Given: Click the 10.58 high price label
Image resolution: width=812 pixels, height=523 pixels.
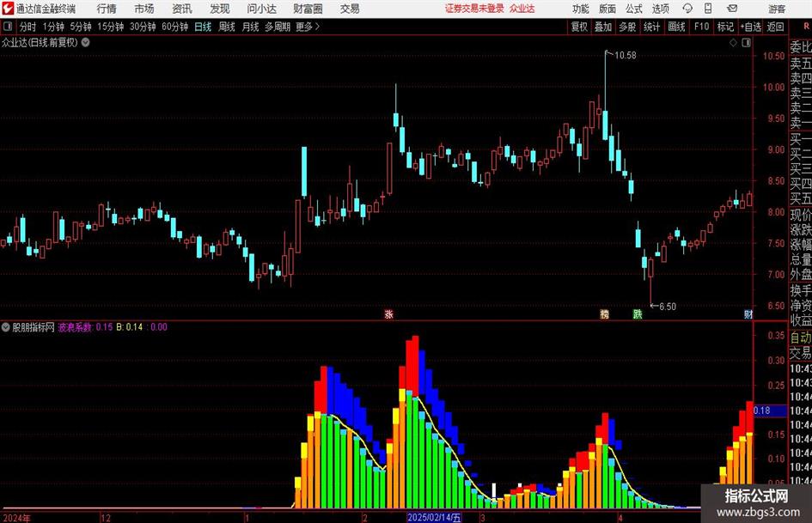Looking at the screenshot, I should tap(625, 55).
